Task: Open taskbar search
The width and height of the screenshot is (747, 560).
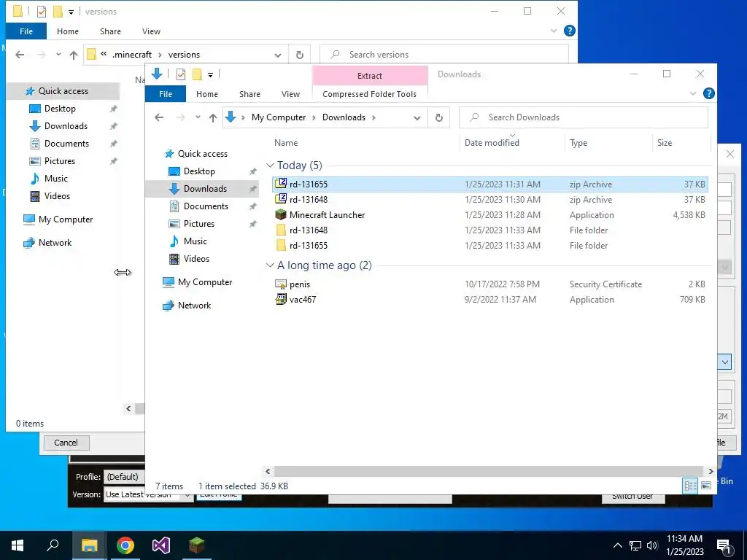Action: (x=53, y=545)
